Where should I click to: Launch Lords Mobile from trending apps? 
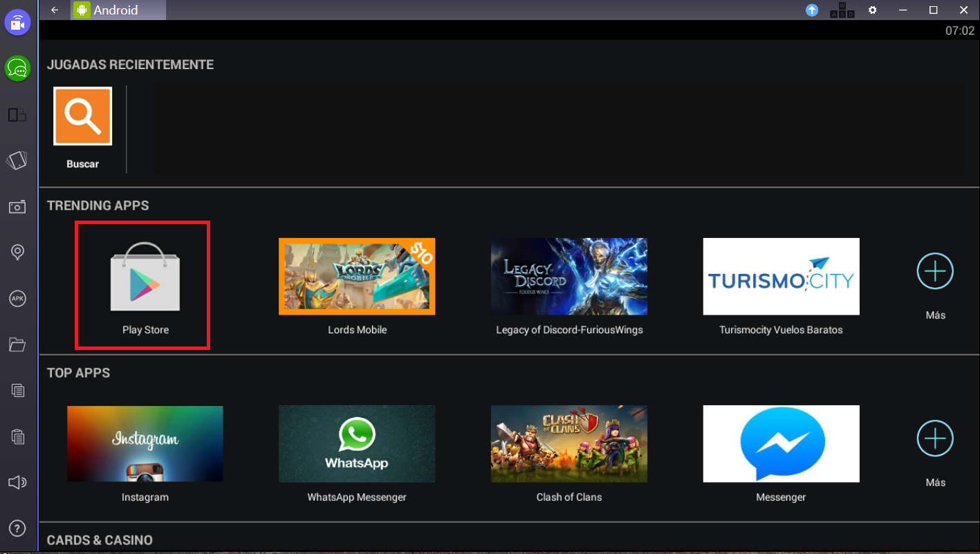coord(357,277)
